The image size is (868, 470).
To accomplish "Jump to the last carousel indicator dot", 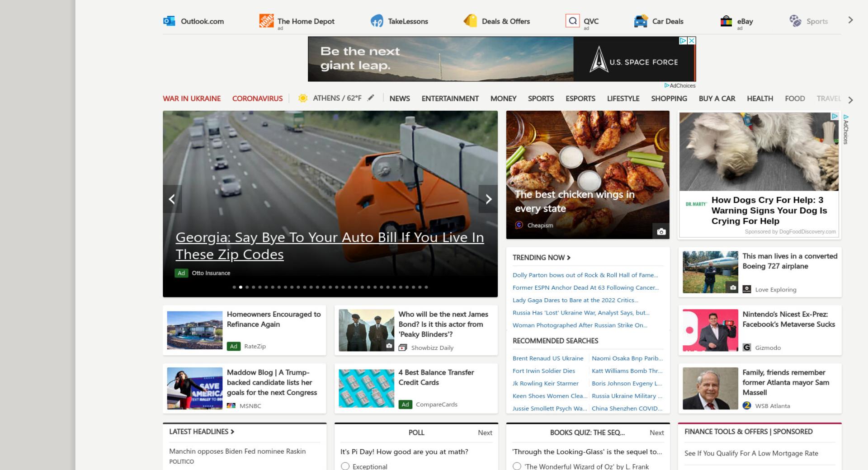I will point(426,287).
